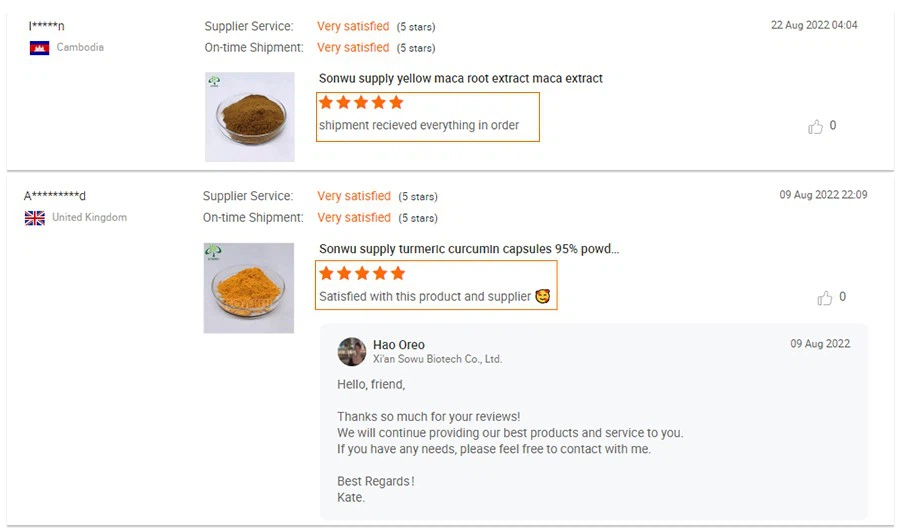
Task: Click the 'Satisfied with this product and supplier' text
Action: (425, 297)
